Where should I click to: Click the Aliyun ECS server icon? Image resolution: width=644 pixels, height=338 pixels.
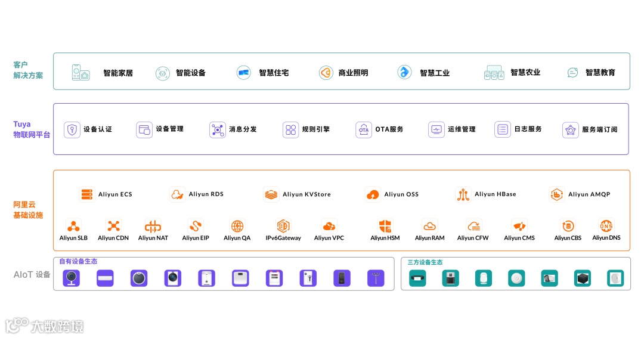pyautogui.click(x=86, y=194)
